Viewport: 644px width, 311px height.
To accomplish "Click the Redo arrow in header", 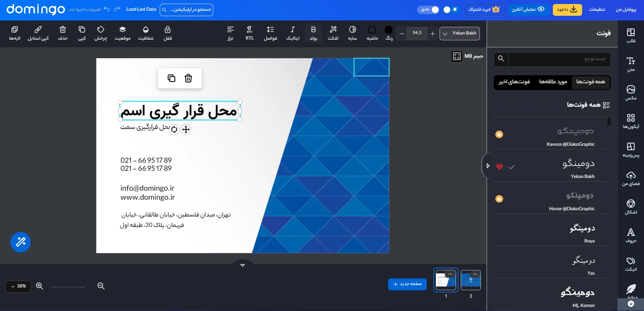I will (117, 9).
